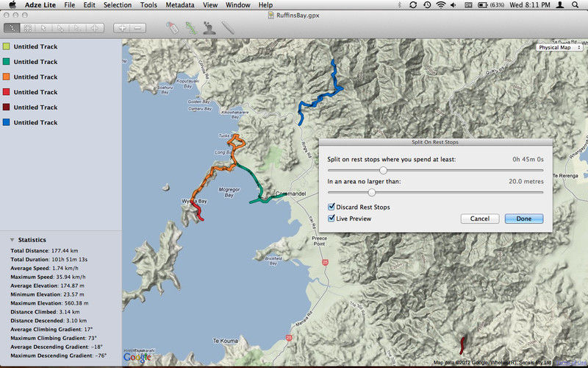588x368 pixels.
Task: Open the File menu
Action: pyautogui.click(x=69, y=5)
